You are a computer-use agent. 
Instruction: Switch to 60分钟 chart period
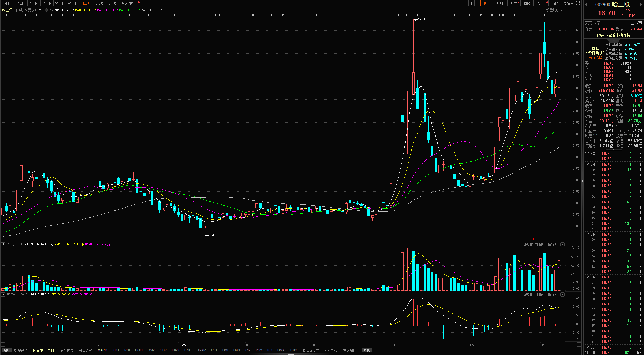[x=73, y=3]
